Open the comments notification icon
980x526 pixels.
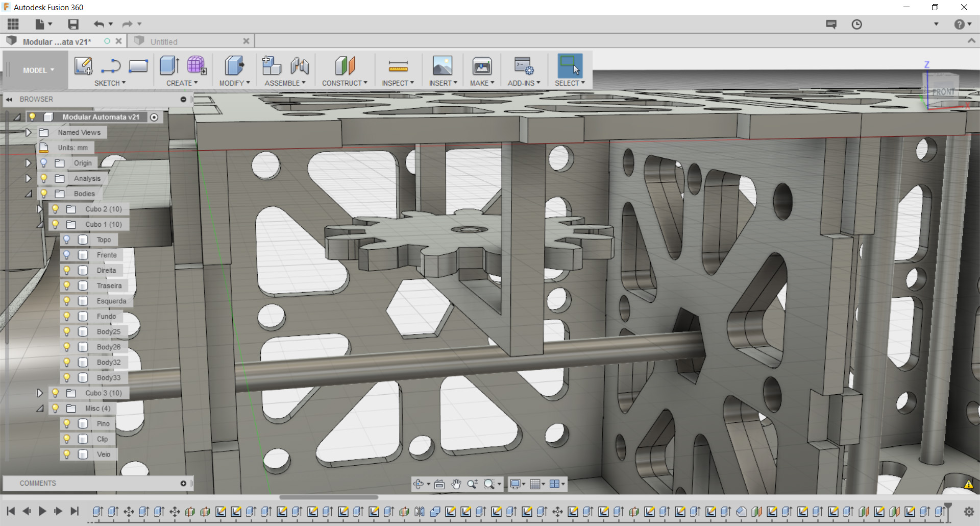point(831,24)
